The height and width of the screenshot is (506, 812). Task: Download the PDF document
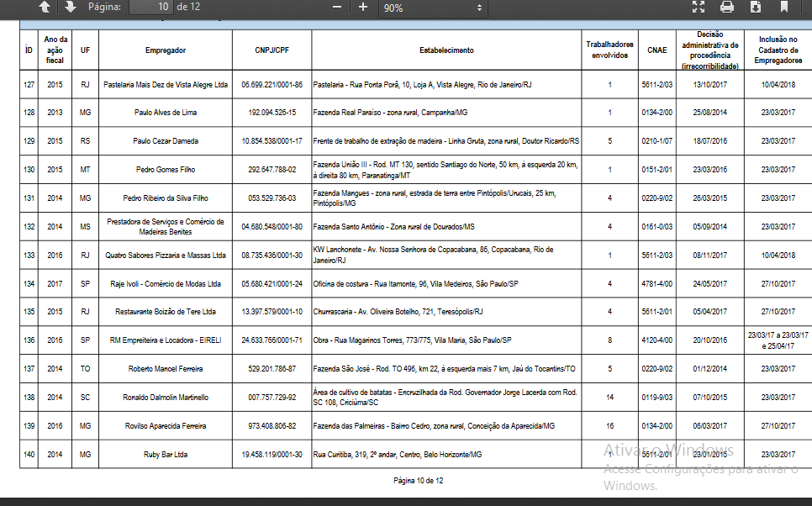(x=756, y=7)
